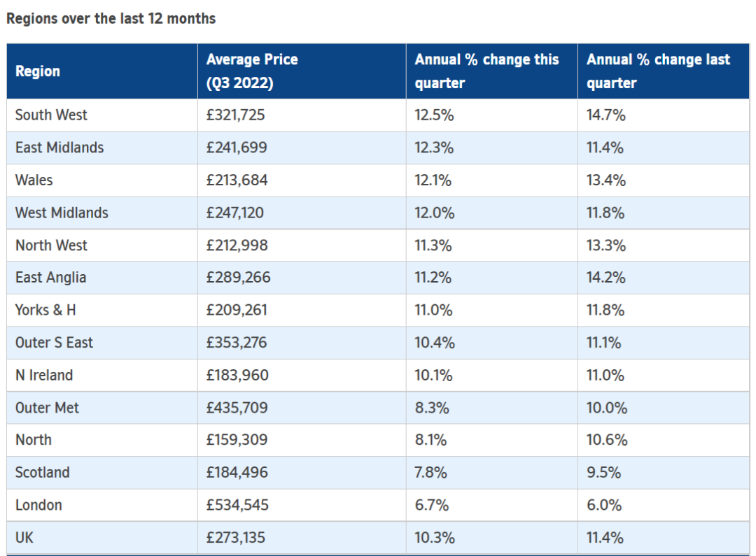Viewport: 756px width, 556px height.
Task: Click West Midlands 12.0% value
Action: (x=435, y=213)
